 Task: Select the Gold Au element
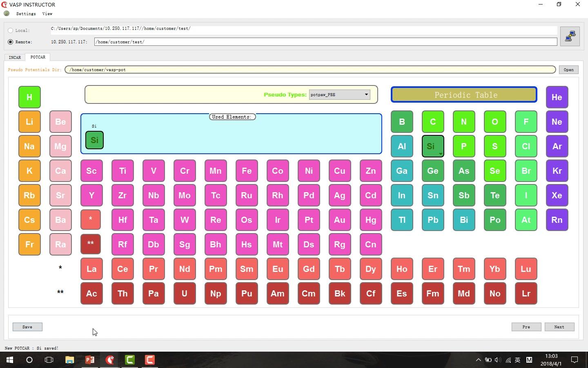tap(340, 220)
